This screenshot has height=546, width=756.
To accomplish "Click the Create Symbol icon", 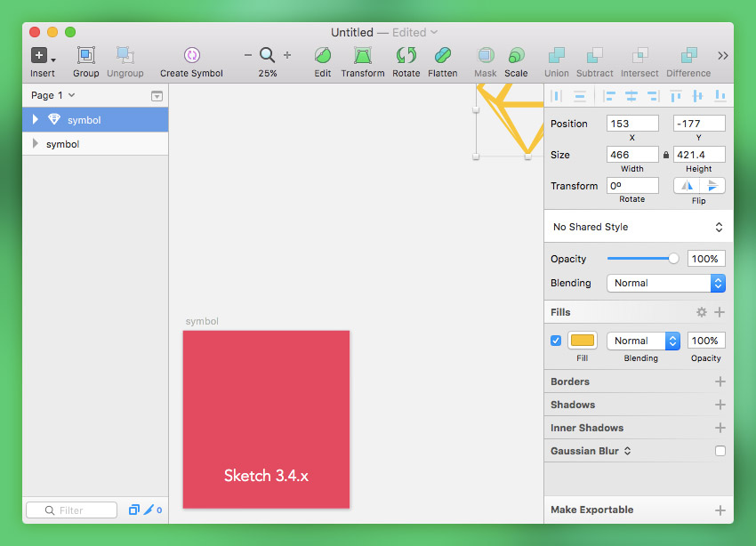I will click(191, 56).
